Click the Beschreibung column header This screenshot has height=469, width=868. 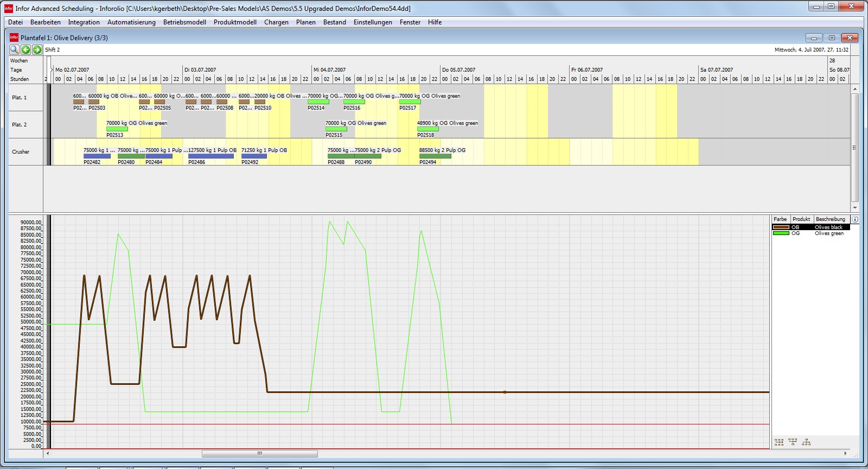click(x=830, y=219)
